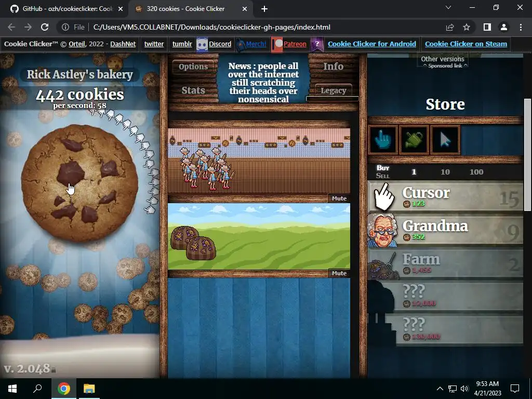This screenshot has height=399, width=532.
Task: Share this page icon
Action: 450,27
